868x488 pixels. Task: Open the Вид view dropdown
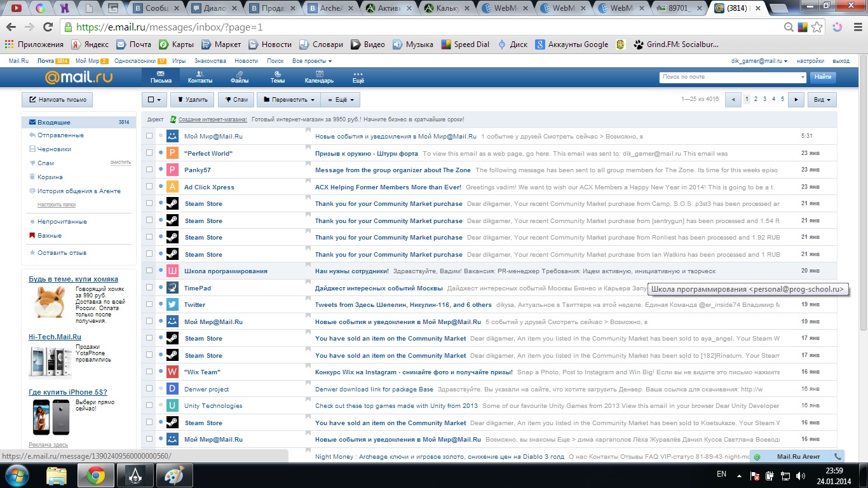point(823,100)
